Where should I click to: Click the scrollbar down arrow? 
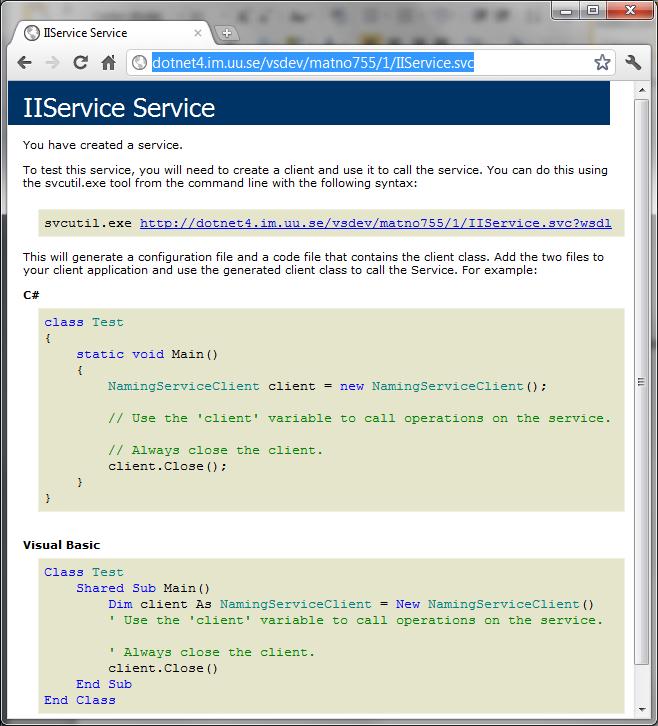click(642, 709)
